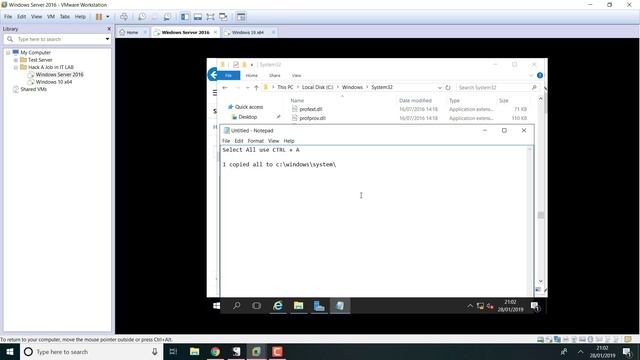Image resolution: width=640 pixels, height=360 pixels.
Task: Select the profprov.dll file
Action: tap(313, 118)
